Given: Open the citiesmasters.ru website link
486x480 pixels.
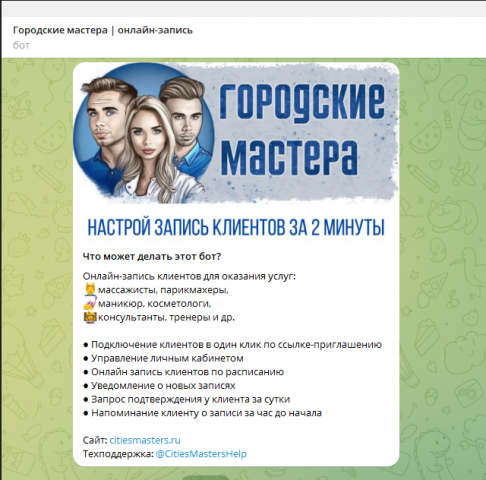Looking at the screenshot, I should [145, 440].
